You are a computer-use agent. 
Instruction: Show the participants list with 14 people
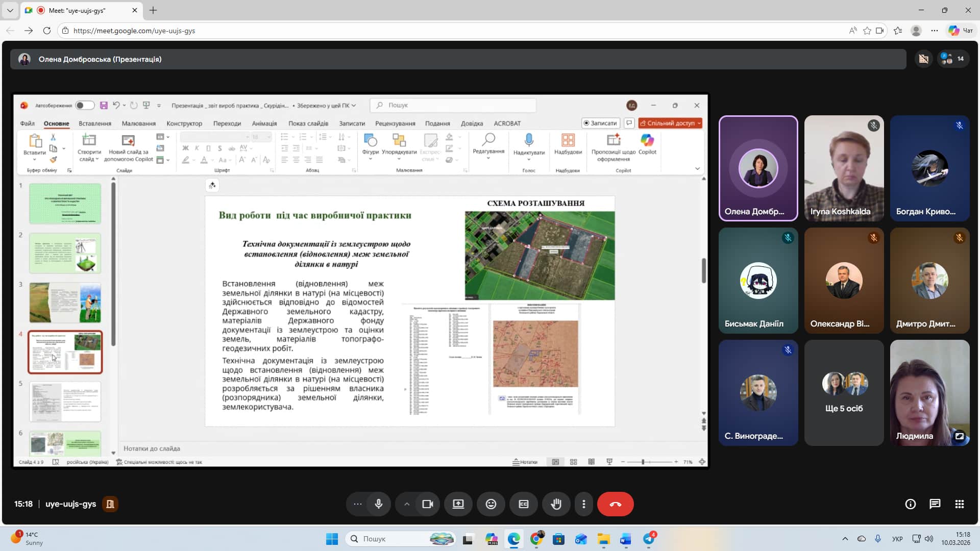(x=953, y=59)
